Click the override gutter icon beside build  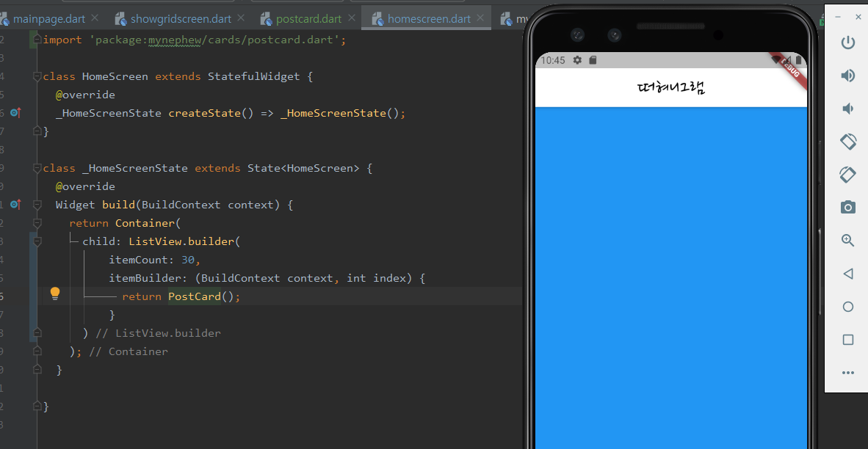(15, 205)
